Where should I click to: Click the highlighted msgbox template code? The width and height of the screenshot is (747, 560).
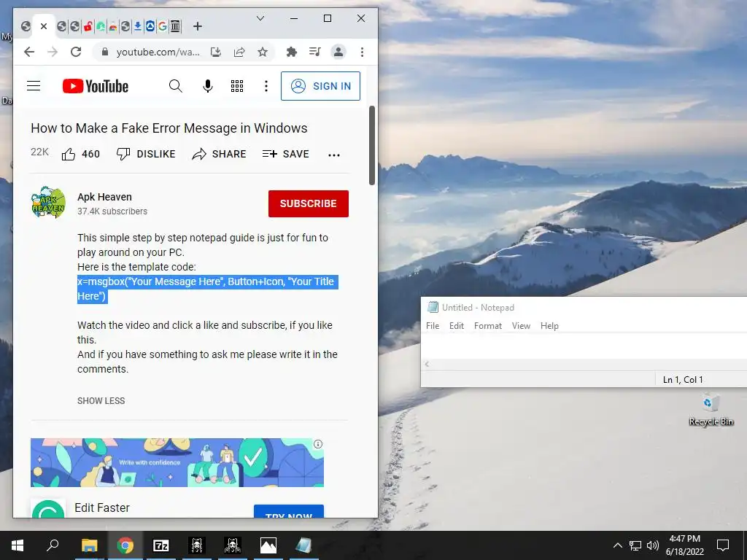click(207, 289)
